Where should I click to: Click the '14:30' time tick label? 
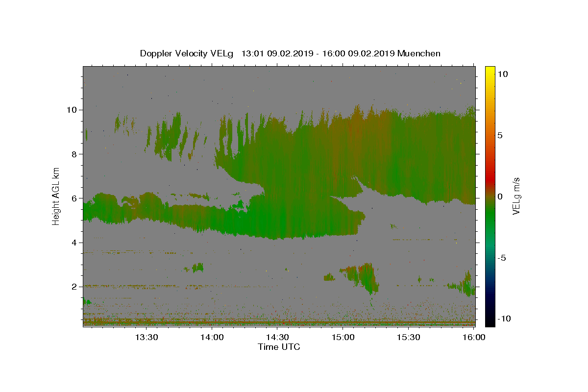point(277,337)
